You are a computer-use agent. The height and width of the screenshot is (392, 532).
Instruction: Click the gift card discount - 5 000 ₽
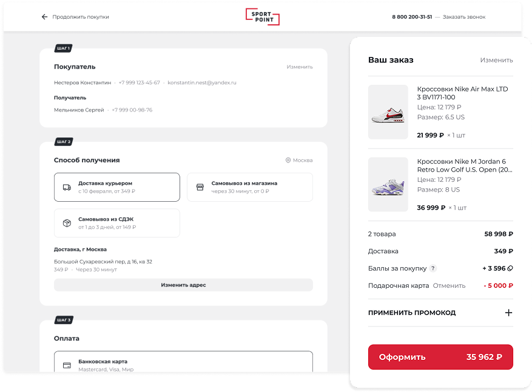(499, 285)
